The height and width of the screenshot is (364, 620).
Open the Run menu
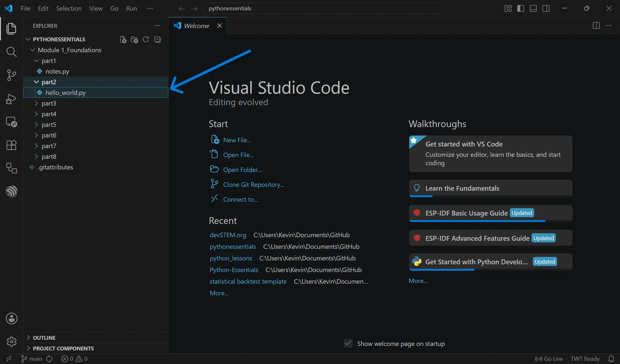(x=131, y=8)
